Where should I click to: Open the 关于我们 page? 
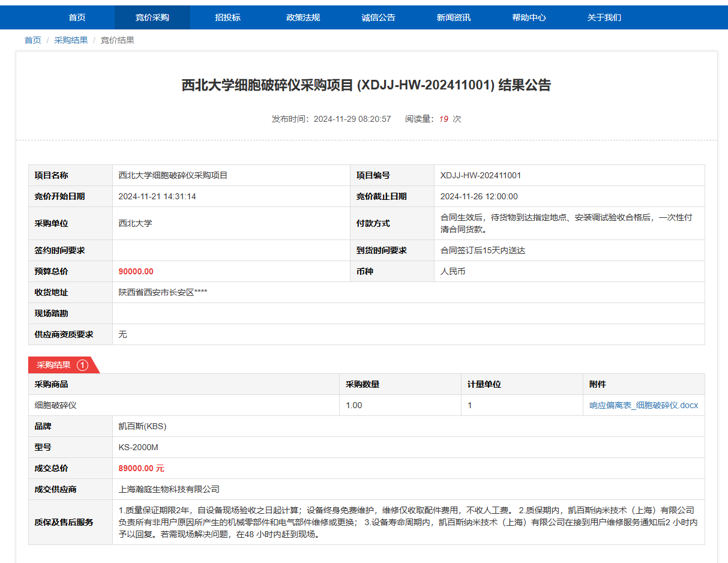(604, 17)
